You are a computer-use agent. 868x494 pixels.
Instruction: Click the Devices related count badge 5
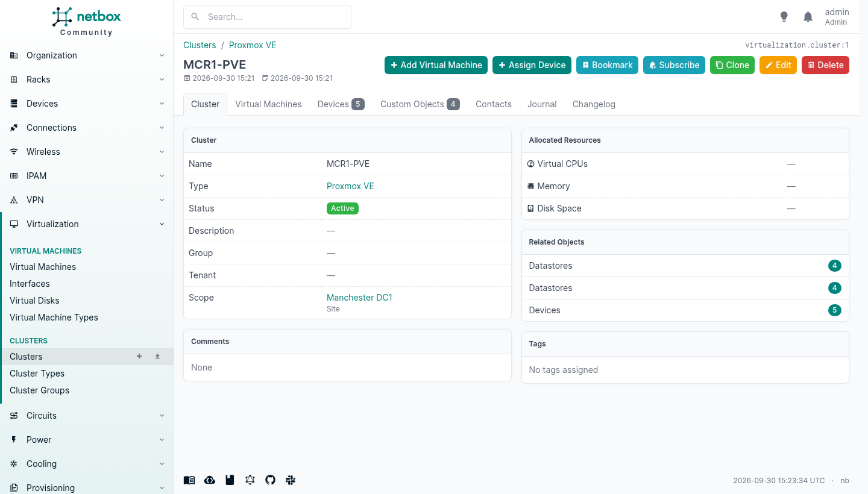coord(835,310)
